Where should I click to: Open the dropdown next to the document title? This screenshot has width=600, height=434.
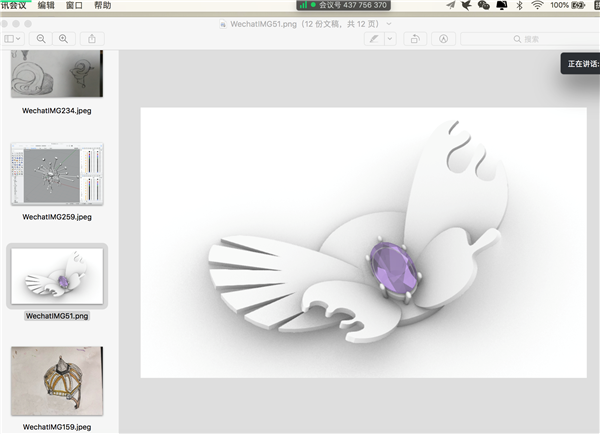(389, 23)
